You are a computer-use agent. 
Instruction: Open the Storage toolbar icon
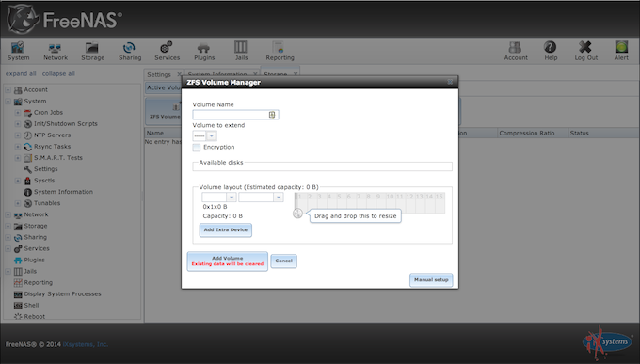[92, 51]
